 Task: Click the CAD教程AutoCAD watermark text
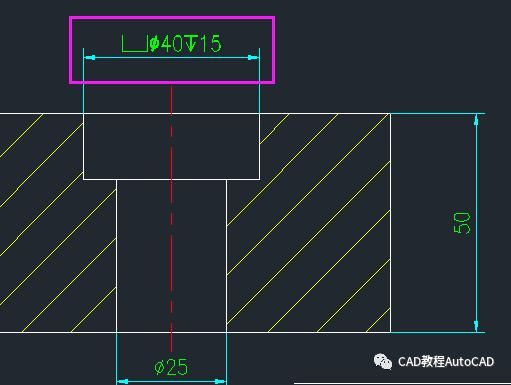[446, 362]
